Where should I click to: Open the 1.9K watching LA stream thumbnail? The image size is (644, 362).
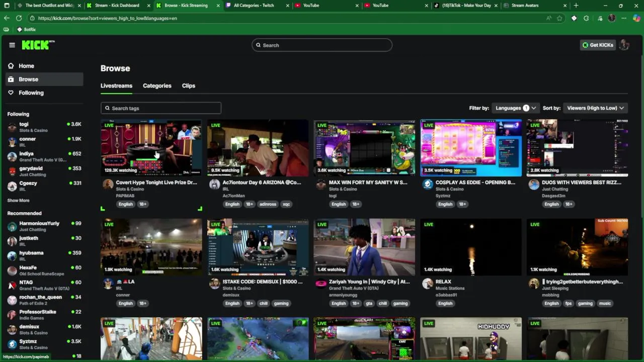click(151, 247)
